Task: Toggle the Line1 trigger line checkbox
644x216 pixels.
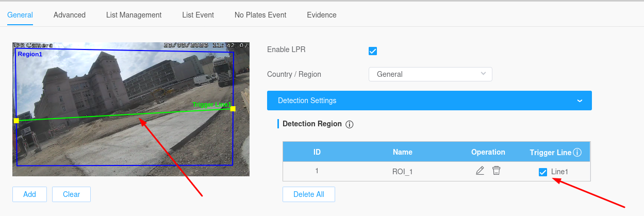Action: (543, 172)
